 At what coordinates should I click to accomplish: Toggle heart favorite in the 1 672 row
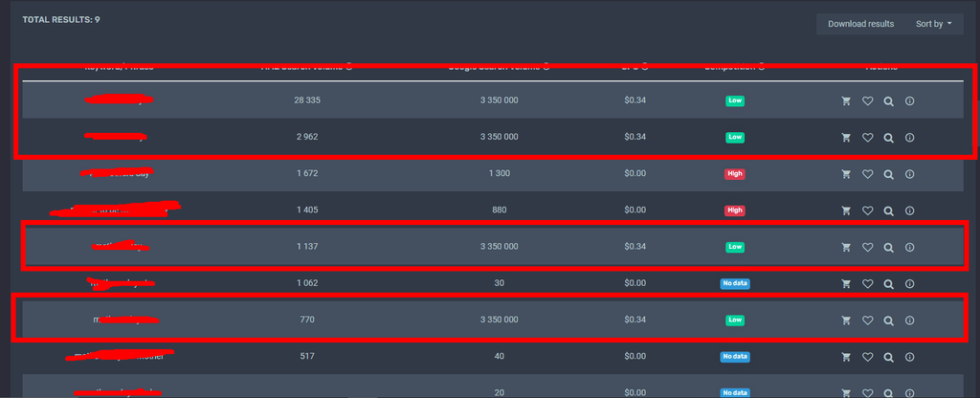click(867, 174)
